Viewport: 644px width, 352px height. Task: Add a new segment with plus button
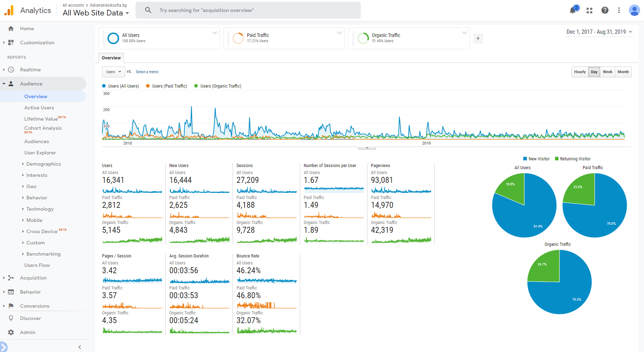click(478, 38)
